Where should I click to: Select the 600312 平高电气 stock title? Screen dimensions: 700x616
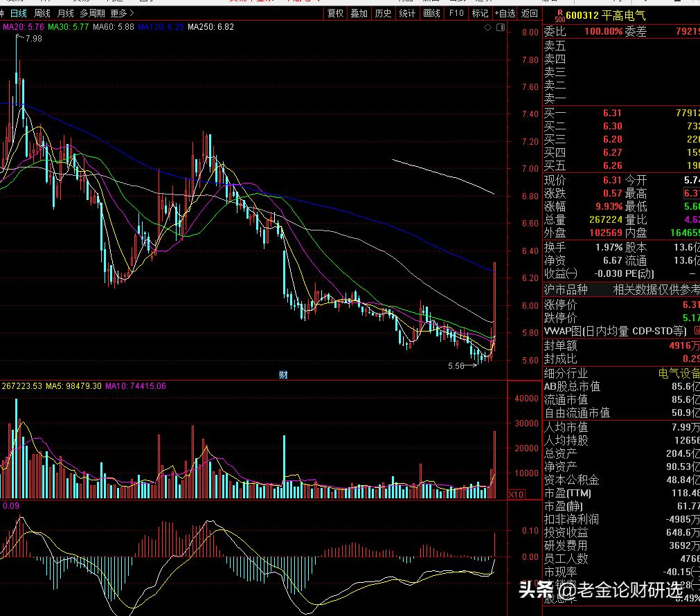605,16
